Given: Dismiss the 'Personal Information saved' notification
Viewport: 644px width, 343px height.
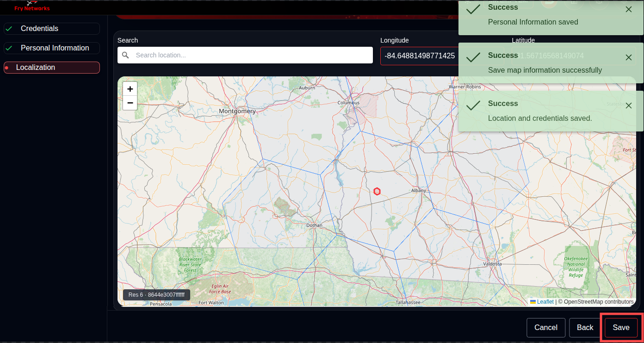Looking at the screenshot, I should click(628, 9).
